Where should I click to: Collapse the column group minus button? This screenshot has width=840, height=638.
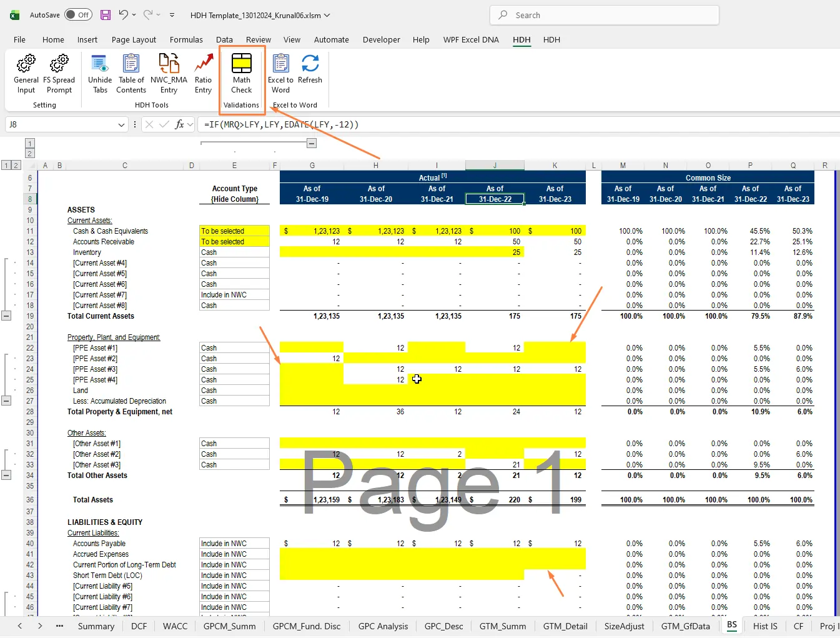pos(312,143)
